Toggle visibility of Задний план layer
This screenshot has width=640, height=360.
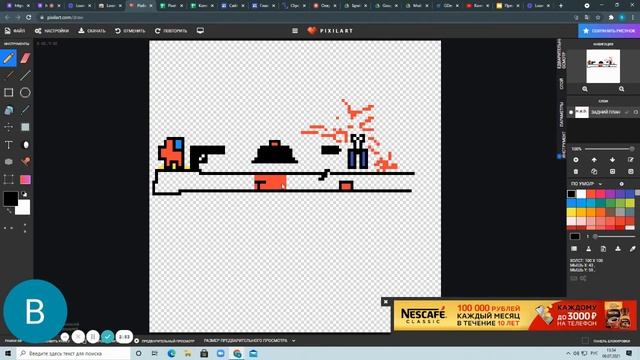pyautogui.click(x=571, y=112)
